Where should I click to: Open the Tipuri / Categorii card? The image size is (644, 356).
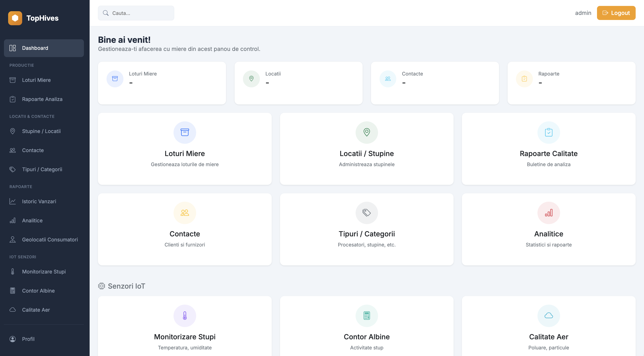(367, 229)
